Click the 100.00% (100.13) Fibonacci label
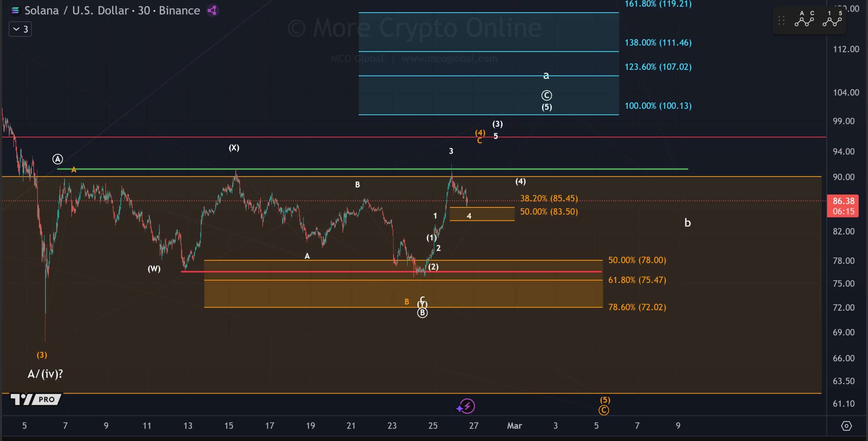 tap(658, 106)
